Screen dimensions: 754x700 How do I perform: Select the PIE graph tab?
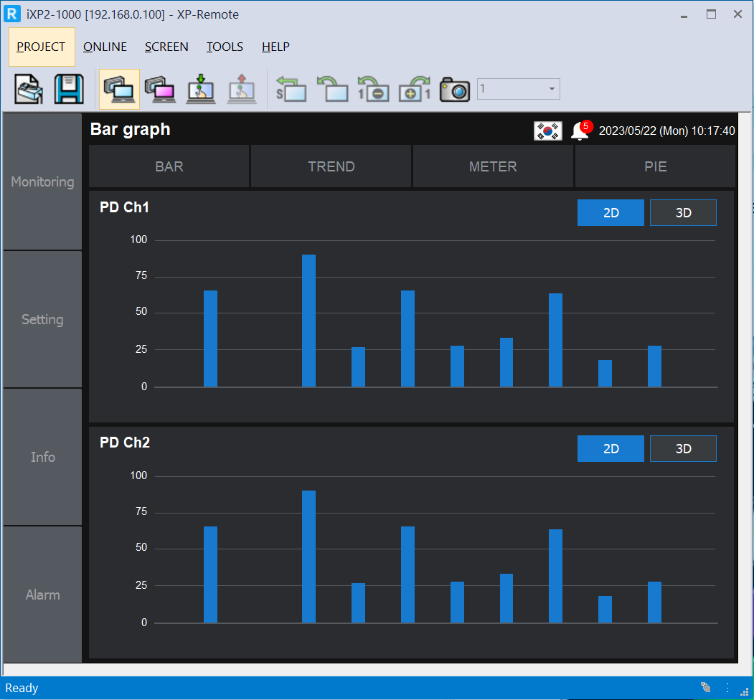pos(655,166)
